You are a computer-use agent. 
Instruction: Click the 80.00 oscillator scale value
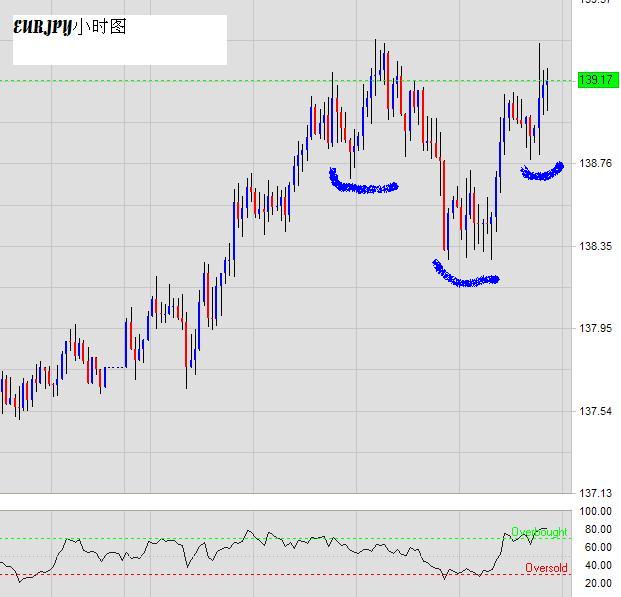(x=598, y=529)
